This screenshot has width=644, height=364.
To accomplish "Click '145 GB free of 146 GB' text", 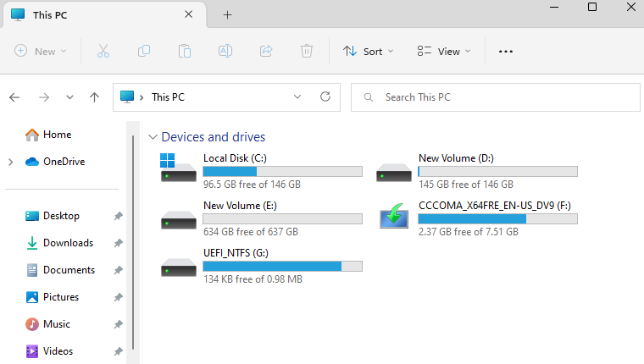I will click(466, 185).
